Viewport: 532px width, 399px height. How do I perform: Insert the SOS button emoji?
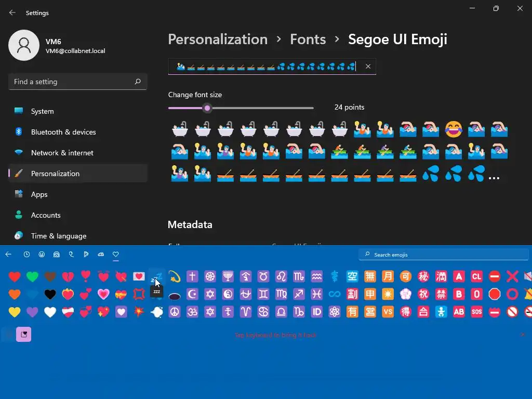476,312
